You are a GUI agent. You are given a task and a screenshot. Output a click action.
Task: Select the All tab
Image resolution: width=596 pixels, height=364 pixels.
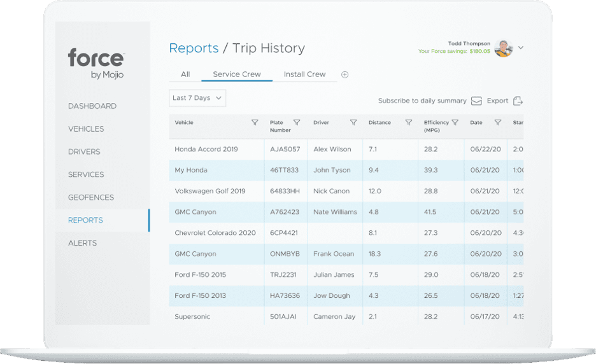(185, 74)
